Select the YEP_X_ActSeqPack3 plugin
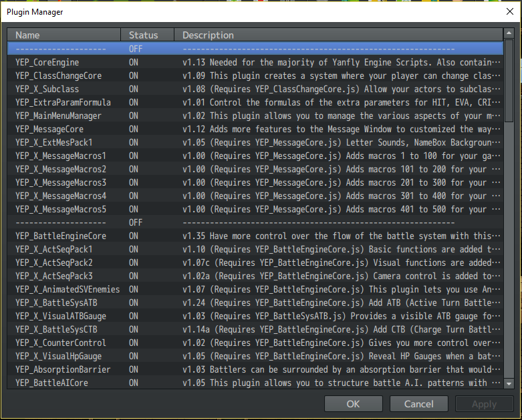Image resolution: width=522 pixels, height=420 pixels. pyautogui.click(x=255, y=276)
